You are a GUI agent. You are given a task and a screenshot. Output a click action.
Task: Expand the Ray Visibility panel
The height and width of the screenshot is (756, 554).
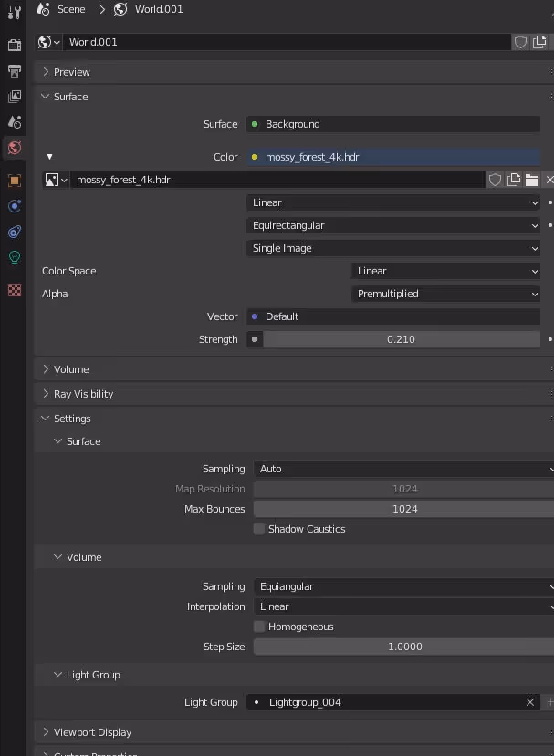coord(295,394)
